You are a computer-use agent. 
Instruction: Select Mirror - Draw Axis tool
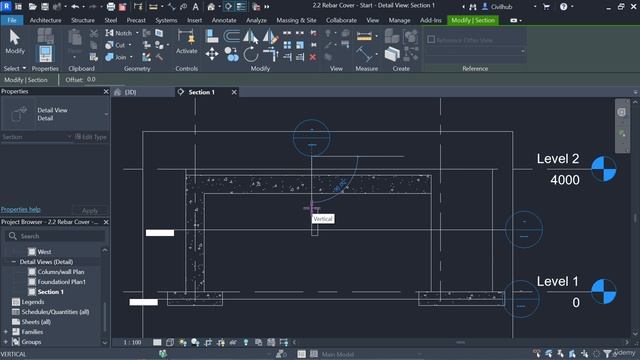pyautogui.click(x=270, y=36)
